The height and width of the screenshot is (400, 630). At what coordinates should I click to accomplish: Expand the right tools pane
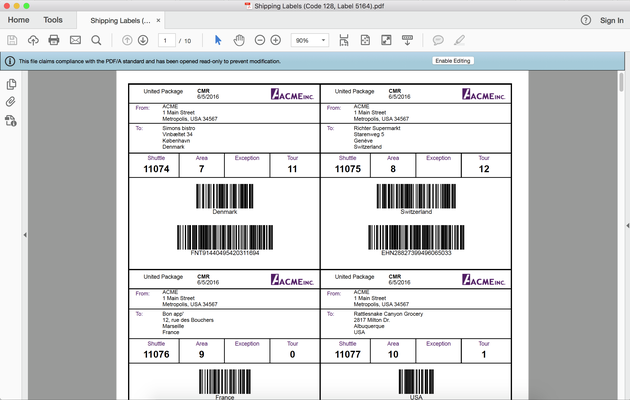click(627, 226)
